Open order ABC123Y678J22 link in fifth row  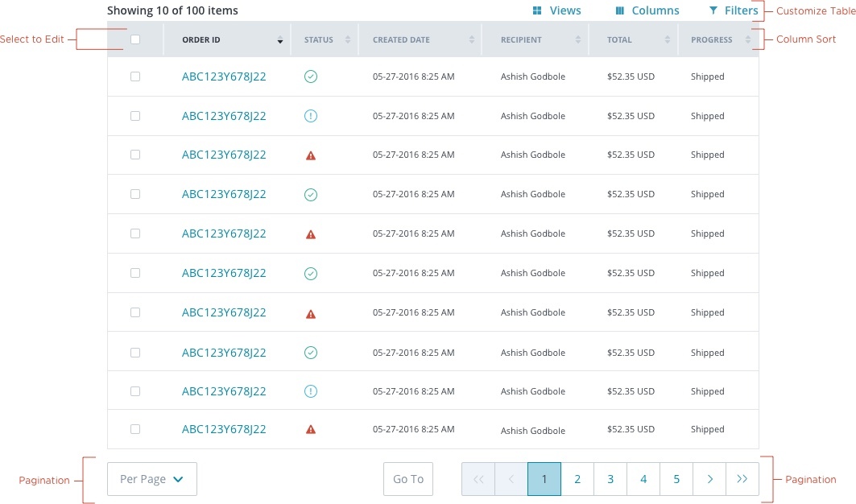[x=224, y=233]
